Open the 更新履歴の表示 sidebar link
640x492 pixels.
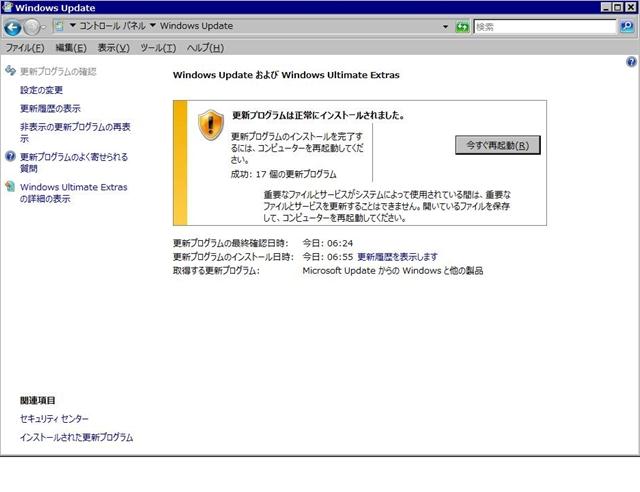pos(50,108)
